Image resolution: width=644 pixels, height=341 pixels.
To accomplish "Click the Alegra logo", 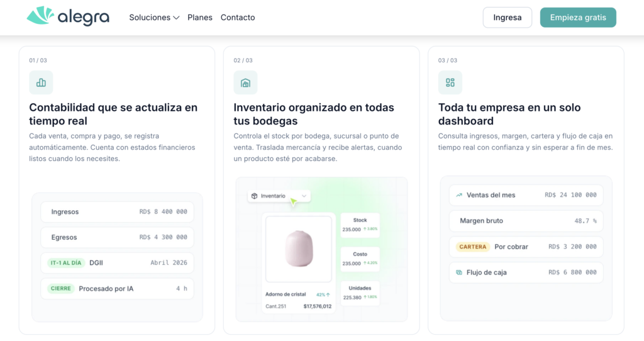I will point(68,16).
